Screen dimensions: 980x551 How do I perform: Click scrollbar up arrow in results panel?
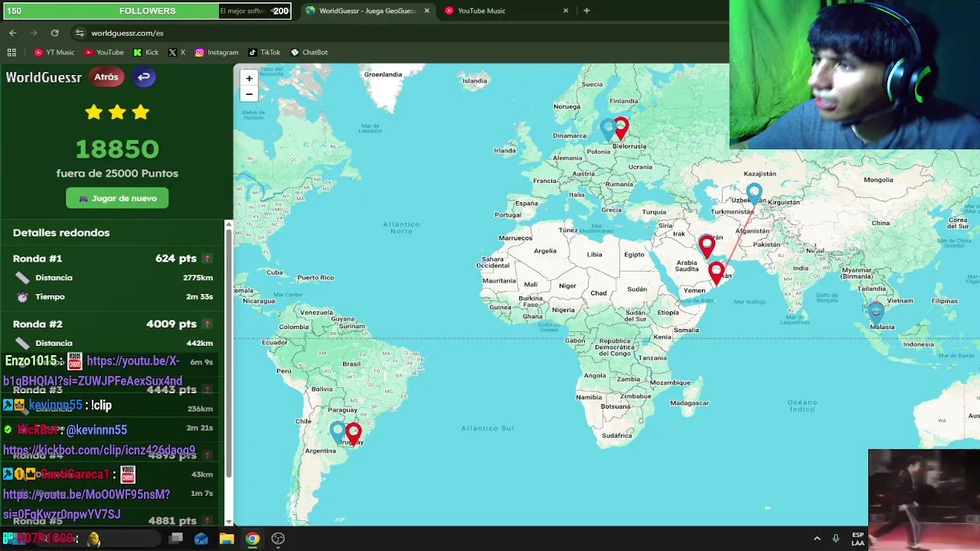pos(228,223)
